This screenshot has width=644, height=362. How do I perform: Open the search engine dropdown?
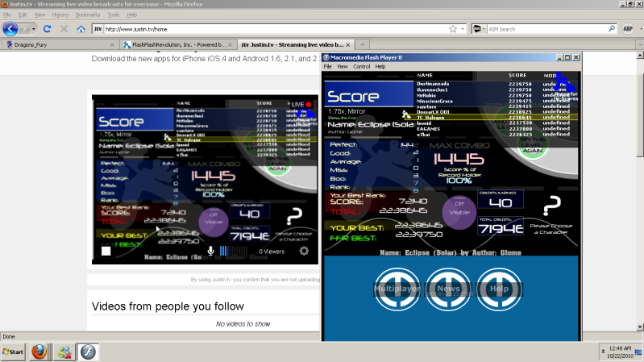click(x=480, y=29)
